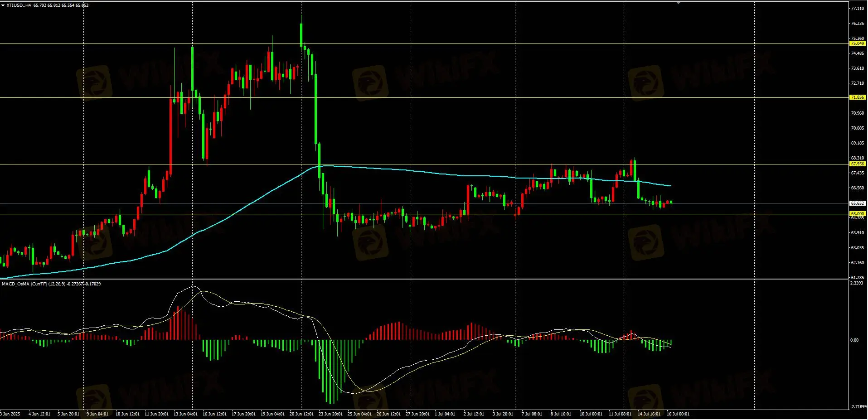Click the MACD scale bottom value -2.71899
The height and width of the screenshot is (420, 868).
coord(858,407)
